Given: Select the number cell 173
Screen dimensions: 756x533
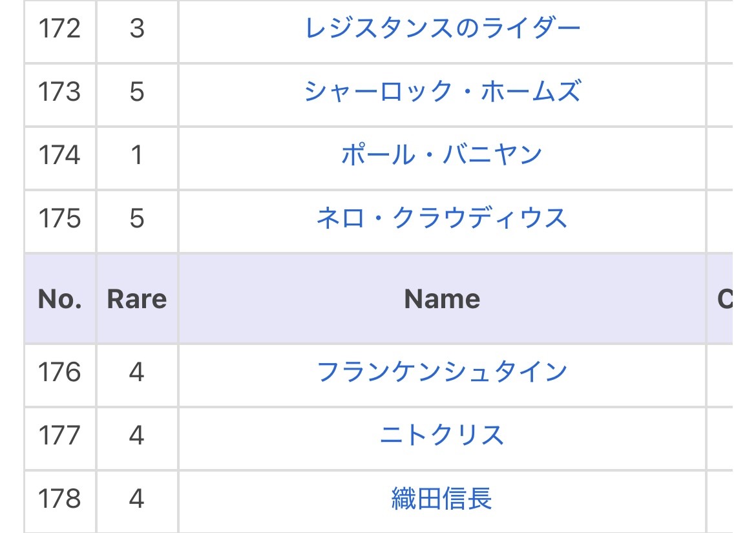Looking at the screenshot, I should 60,92.
